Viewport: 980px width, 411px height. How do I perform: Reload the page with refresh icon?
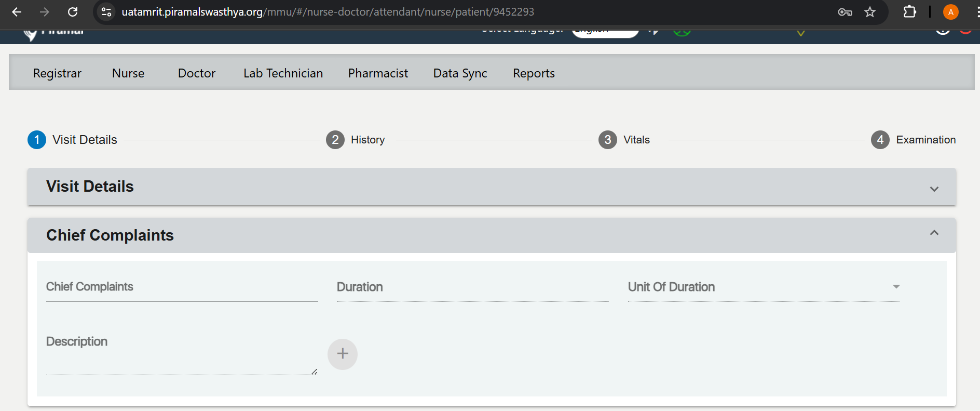pos(73,12)
